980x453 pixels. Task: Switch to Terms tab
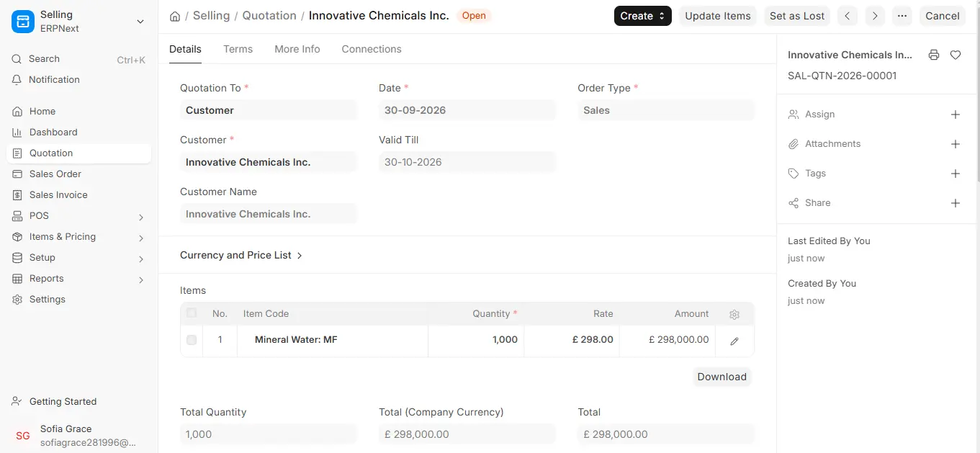point(238,49)
